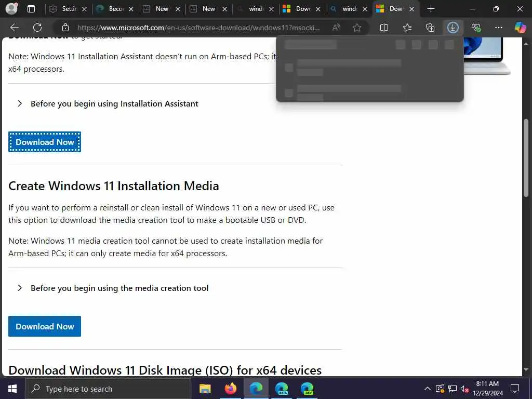Viewport: 532px width, 399px height.
Task: Open Microsoft Edge taskbar icon
Action: [x=256, y=389]
